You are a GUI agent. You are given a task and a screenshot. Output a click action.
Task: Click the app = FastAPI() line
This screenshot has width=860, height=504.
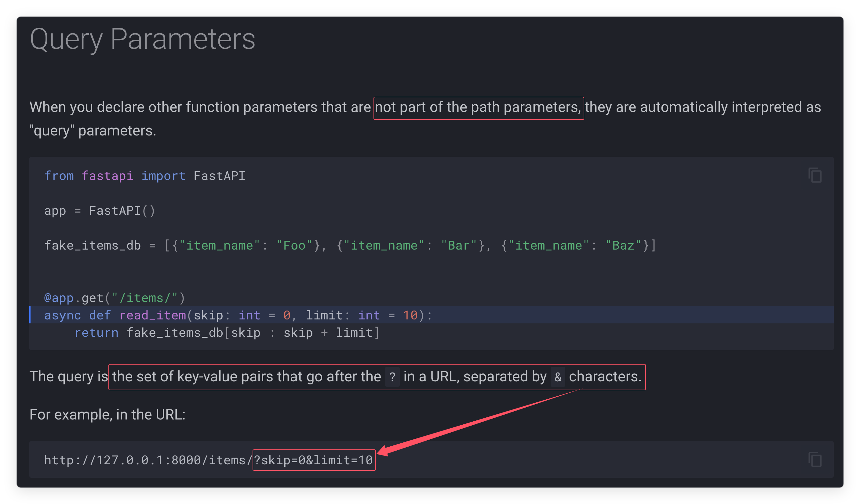click(100, 211)
